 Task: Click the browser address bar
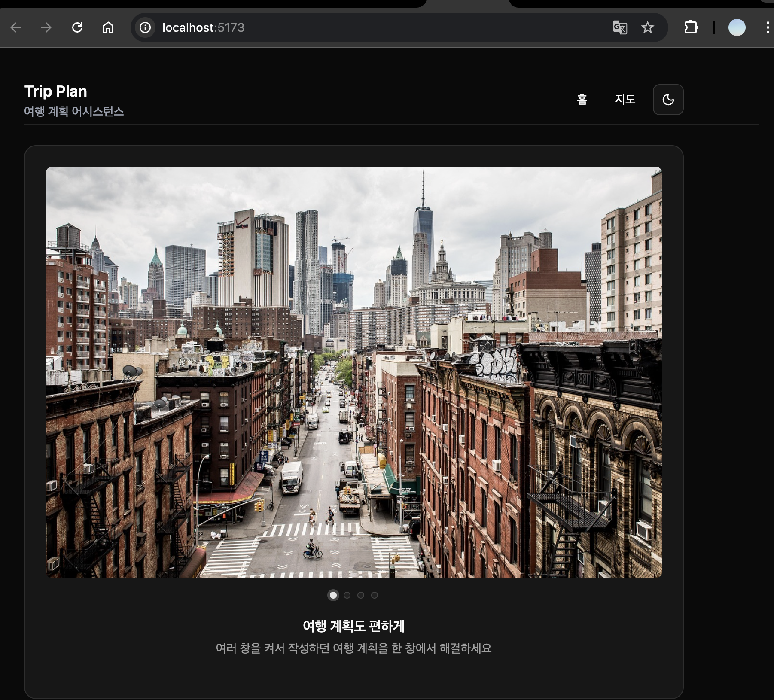tap(301, 27)
